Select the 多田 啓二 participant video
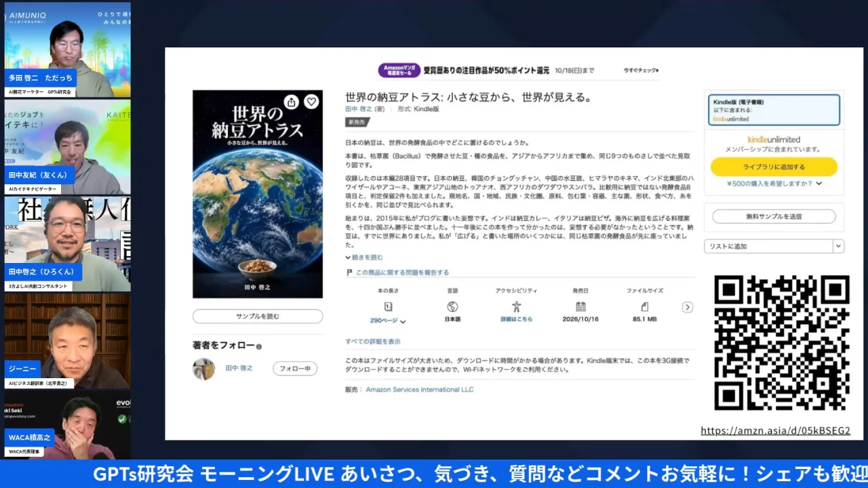 67,50
